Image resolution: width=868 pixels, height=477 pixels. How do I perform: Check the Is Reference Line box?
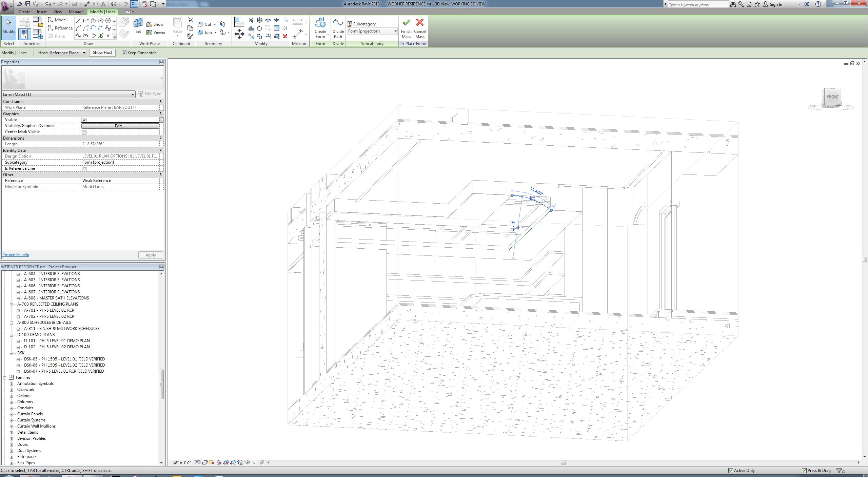tap(84, 169)
